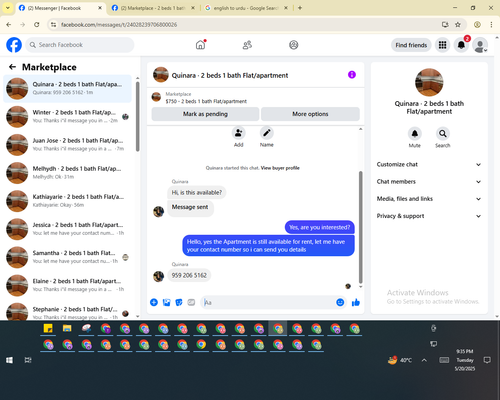Click the '959 206 5162' message bubble
Screen dimensions: 500x400
tap(189, 275)
